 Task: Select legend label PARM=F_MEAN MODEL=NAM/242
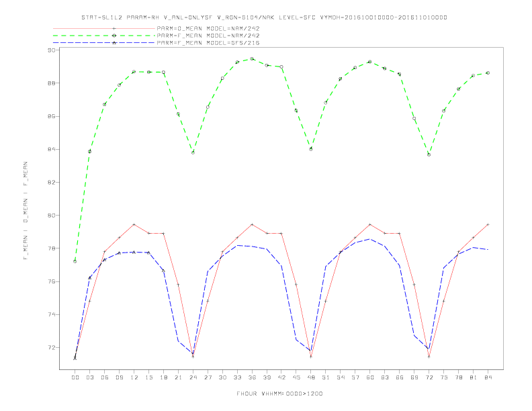[208, 36]
